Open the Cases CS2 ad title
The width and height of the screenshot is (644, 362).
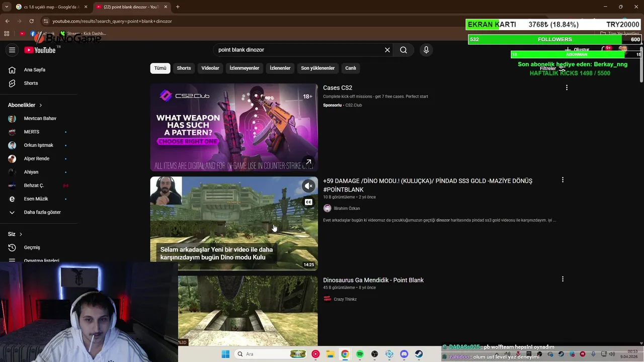pyautogui.click(x=338, y=88)
